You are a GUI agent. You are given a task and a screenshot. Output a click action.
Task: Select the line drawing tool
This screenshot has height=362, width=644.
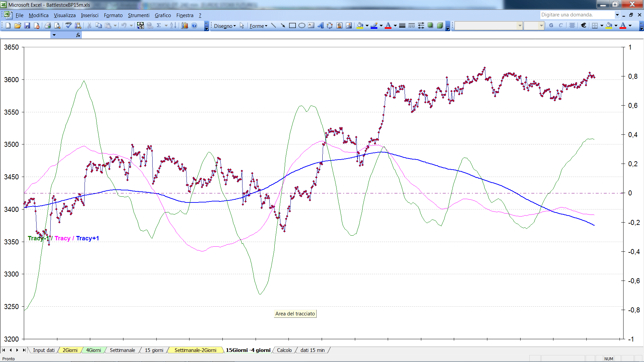click(x=273, y=26)
